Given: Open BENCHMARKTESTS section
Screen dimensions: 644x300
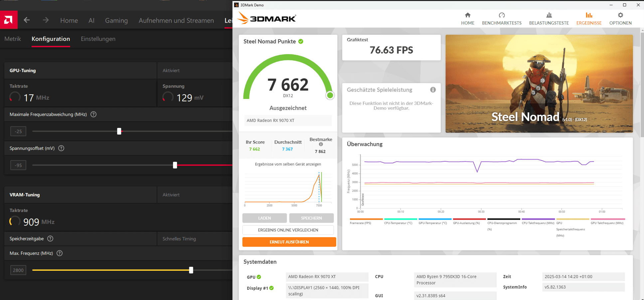Looking at the screenshot, I should point(502,19).
